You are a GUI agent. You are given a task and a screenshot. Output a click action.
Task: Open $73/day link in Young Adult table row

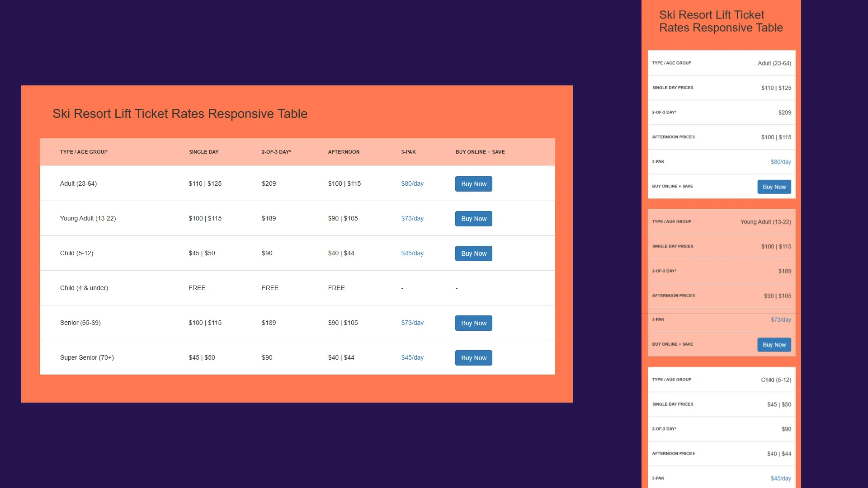[x=412, y=218]
